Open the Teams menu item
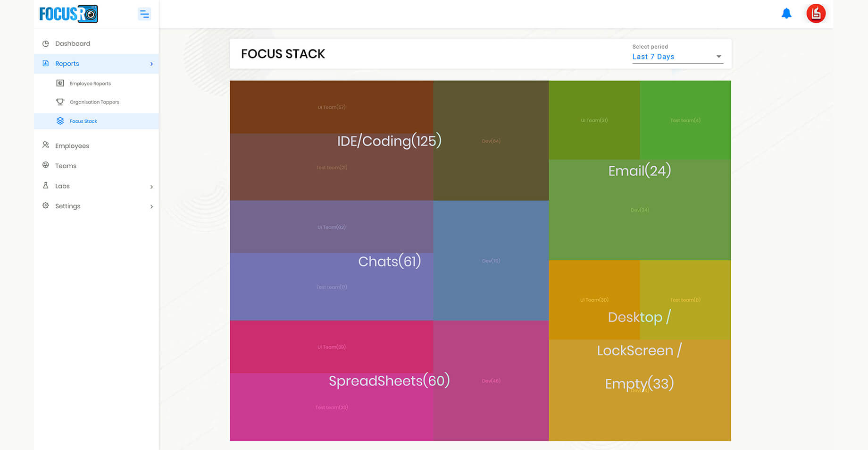The image size is (868, 450). click(66, 166)
